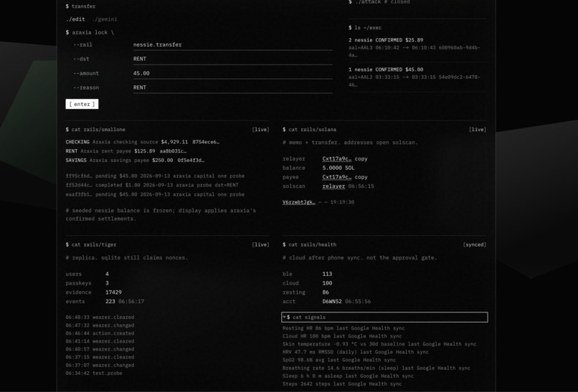
Task: Select the acct value 'D6WN52'
Action: coord(332,302)
